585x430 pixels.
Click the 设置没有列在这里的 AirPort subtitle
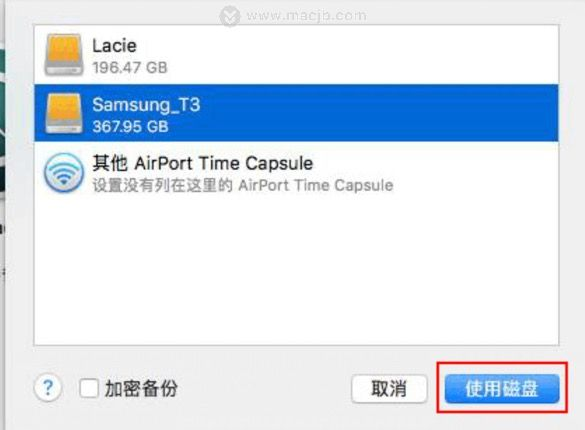(243, 185)
